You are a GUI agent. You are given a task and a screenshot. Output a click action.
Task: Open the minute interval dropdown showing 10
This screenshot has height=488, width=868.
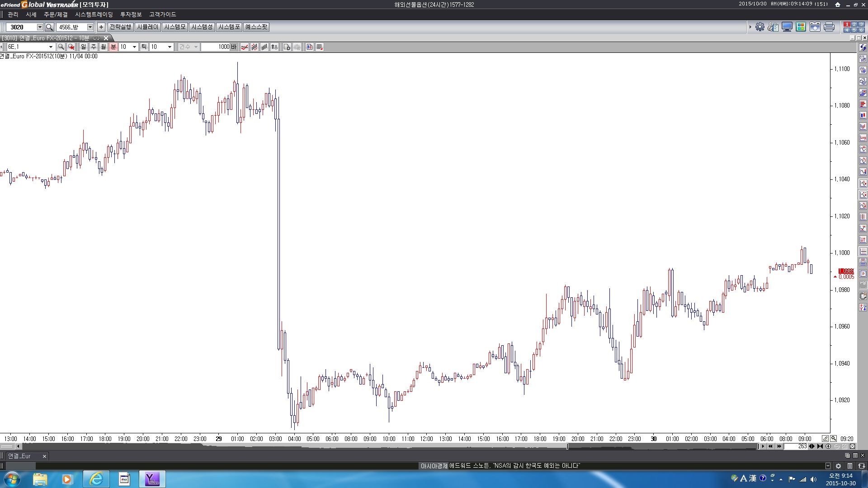tap(134, 47)
